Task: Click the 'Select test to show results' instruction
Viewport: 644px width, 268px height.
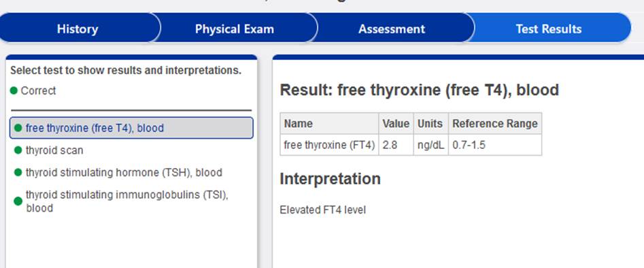Action: [x=126, y=70]
